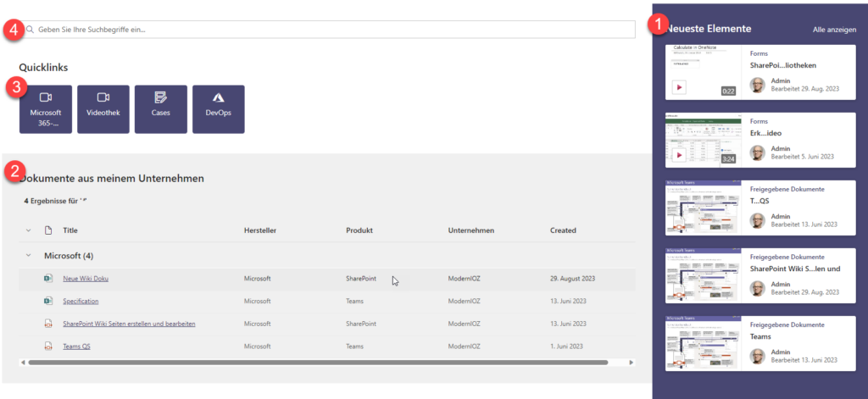868x399 pixels.
Task: Click the file type column header icon
Action: [48, 230]
